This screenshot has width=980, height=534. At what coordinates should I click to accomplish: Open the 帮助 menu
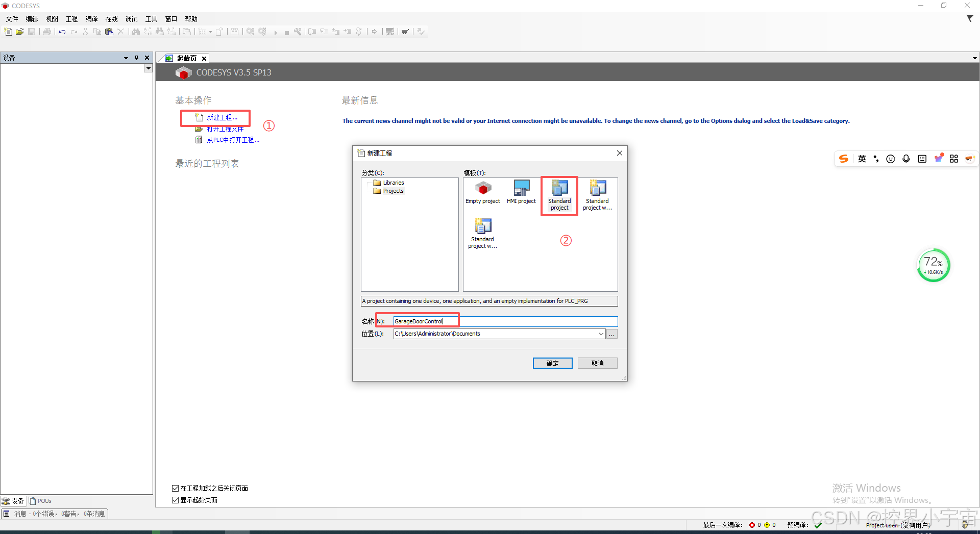tap(191, 19)
